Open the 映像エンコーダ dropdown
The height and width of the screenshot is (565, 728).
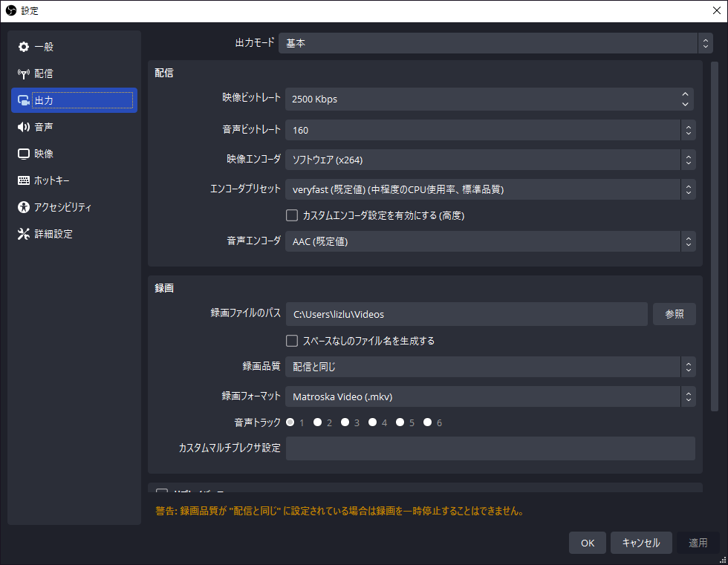click(490, 160)
